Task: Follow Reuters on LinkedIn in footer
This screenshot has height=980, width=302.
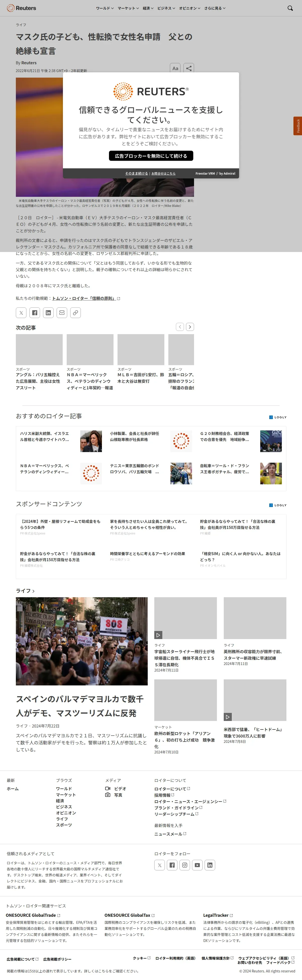Action: pyautogui.click(x=210, y=865)
